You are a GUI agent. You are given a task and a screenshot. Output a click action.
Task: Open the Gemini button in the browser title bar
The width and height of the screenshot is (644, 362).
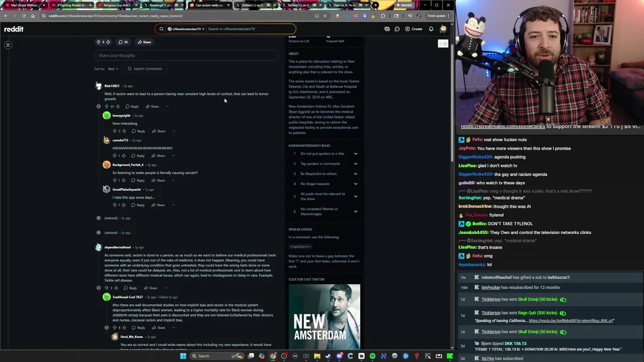click(404, 5)
